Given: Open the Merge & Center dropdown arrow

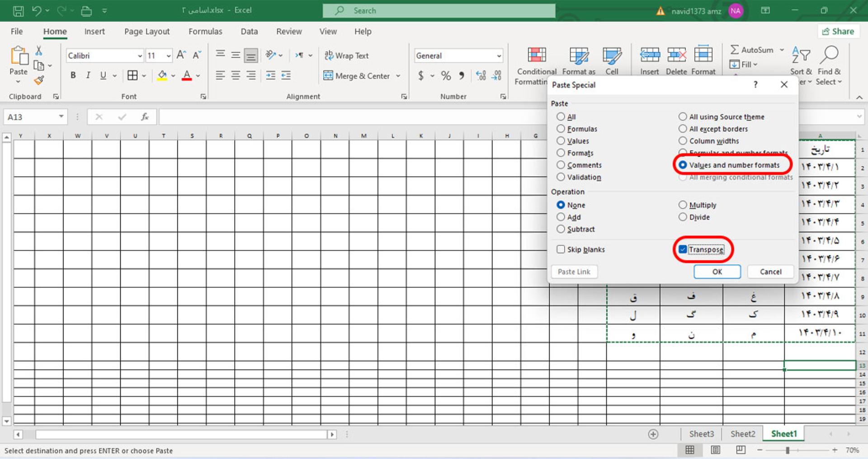Looking at the screenshot, I should (398, 76).
